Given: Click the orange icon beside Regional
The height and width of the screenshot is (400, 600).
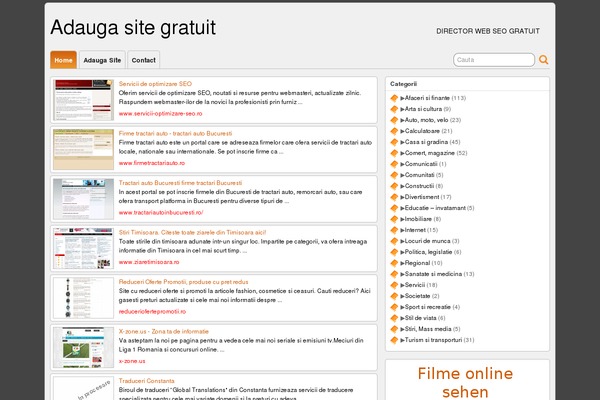Looking at the screenshot, I should click(x=394, y=263).
